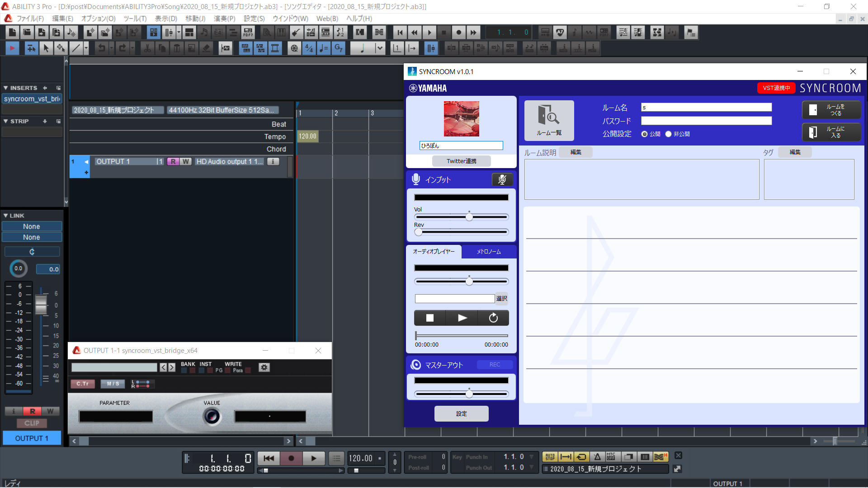Collapse the STRIP panel section
868x488 pixels.
(5, 122)
